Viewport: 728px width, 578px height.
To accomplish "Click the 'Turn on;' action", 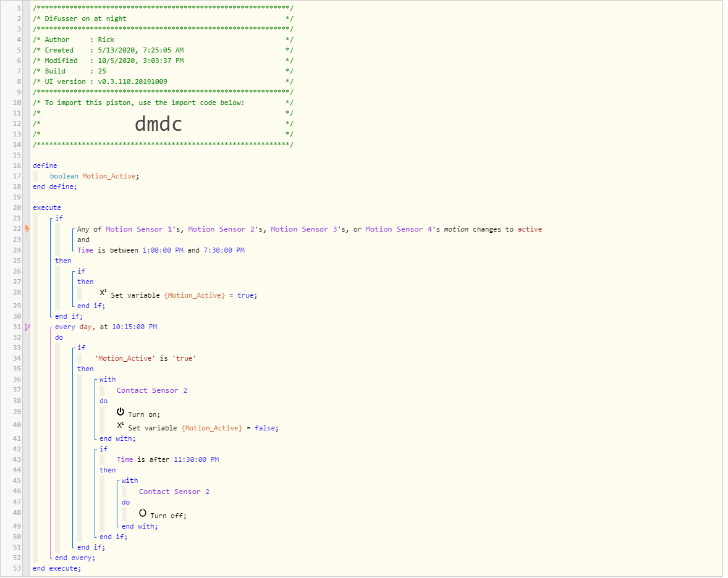I will (144, 415).
